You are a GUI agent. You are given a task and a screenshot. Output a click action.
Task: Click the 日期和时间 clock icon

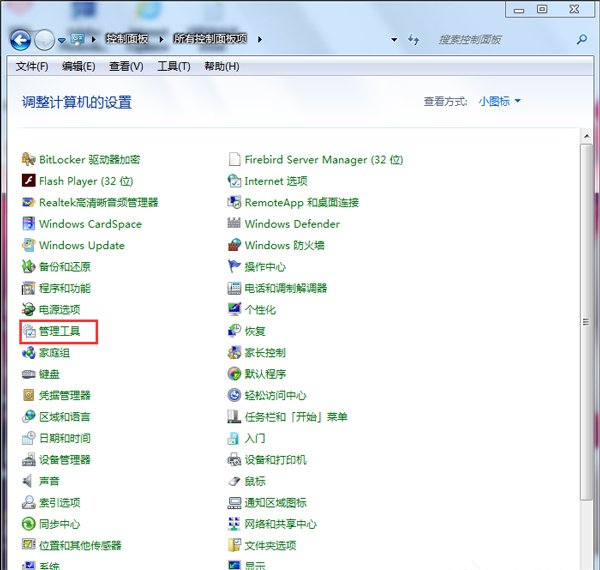pos(28,438)
